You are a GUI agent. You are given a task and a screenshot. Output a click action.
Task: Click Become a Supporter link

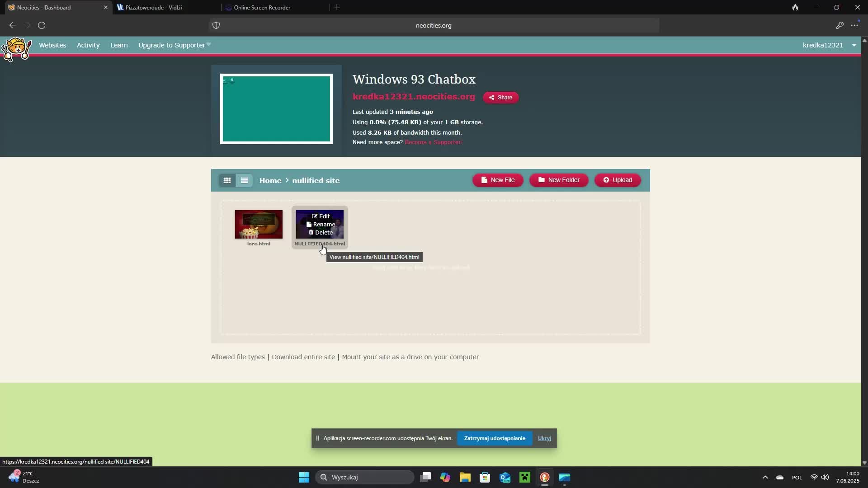click(434, 142)
